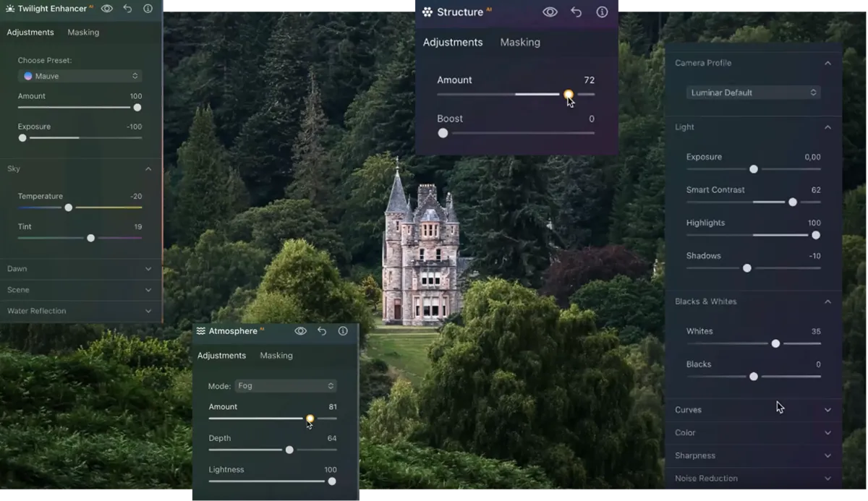
Task: Toggle the Atmosphere preview eye
Action: (300, 331)
